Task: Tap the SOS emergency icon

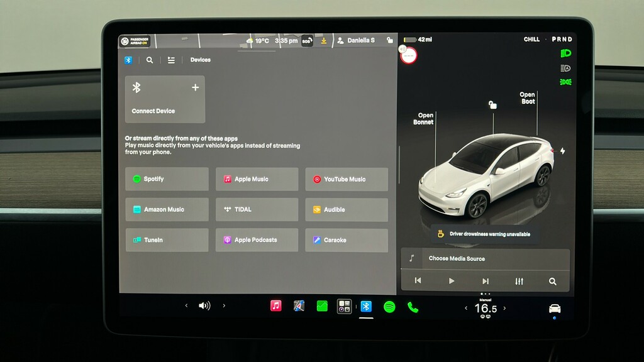Action: click(x=307, y=41)
